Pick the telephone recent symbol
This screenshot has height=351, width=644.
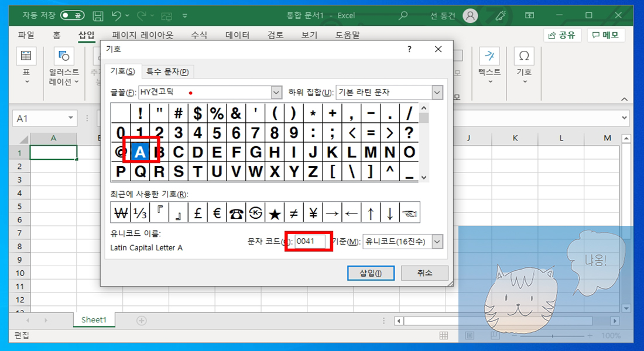coord(236,213)
